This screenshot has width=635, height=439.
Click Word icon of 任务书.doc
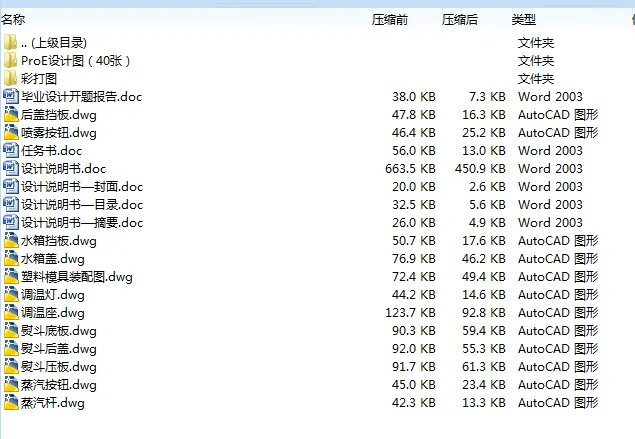click(x=11, y=151)
